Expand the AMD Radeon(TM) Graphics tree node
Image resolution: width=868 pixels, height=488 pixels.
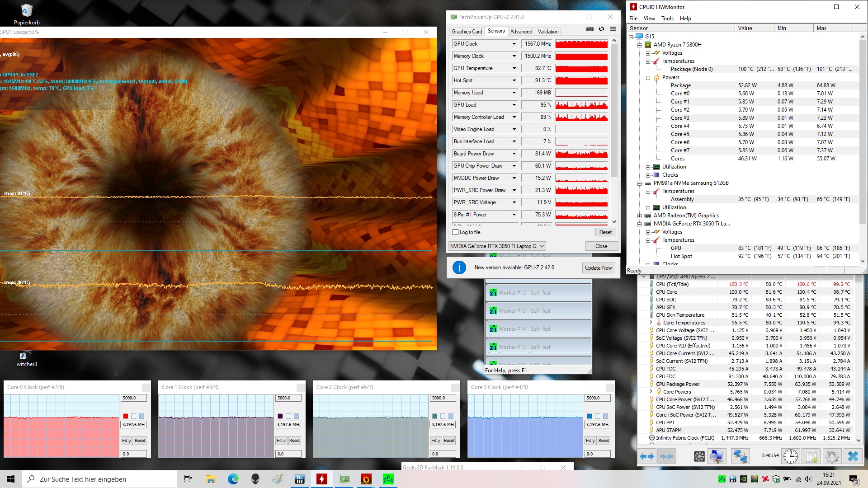[x=639, y=216]
